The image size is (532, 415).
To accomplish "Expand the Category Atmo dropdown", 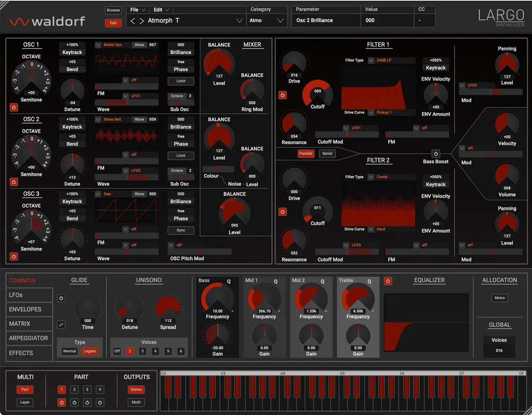I will click(x=280, y=21).
